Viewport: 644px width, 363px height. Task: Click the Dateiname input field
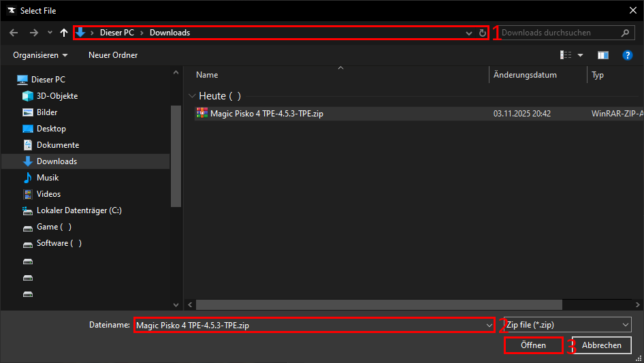(310, 326)
